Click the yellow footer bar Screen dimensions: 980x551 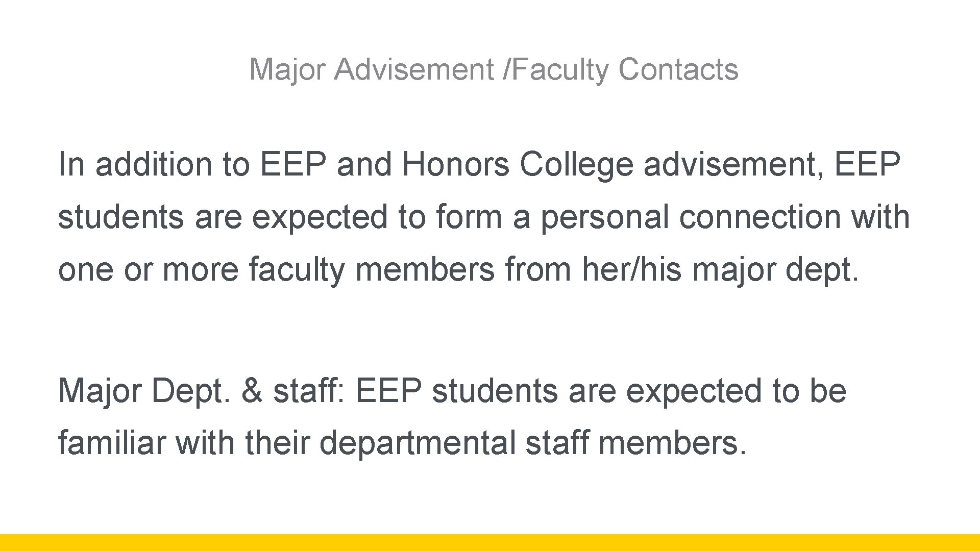[490, 542]
